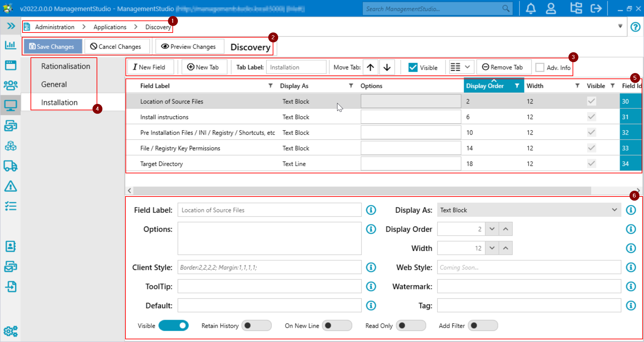Select the bar chart reports icon in sidebar
The image size is (644, 342).
click(x=10, y=45)
